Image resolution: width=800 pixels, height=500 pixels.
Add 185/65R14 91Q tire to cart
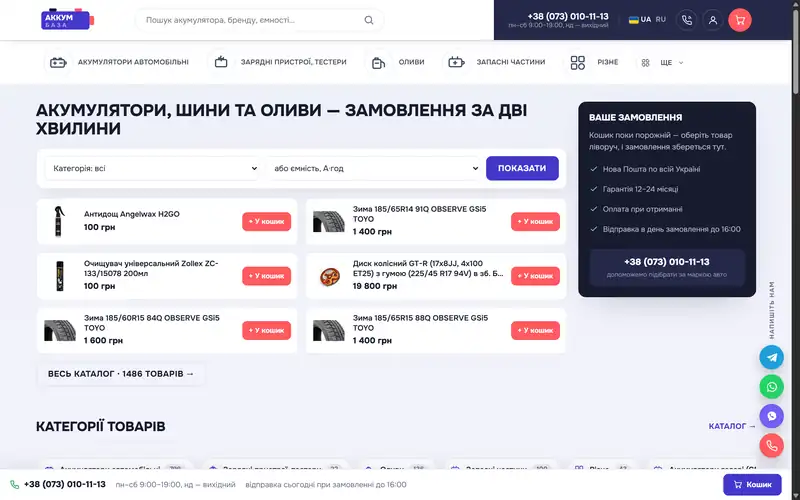(535, 221)
